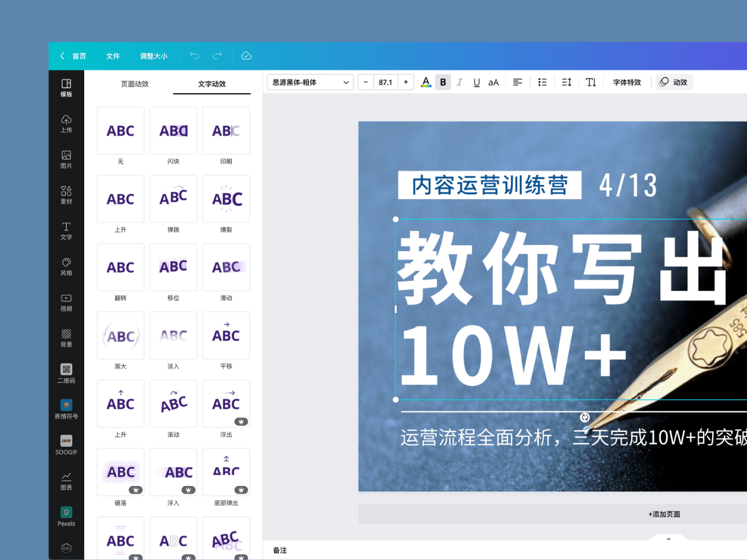Click the 备注 notes bar
The height and width of the screenshot is (560, 747).
[x=280, y=551]
